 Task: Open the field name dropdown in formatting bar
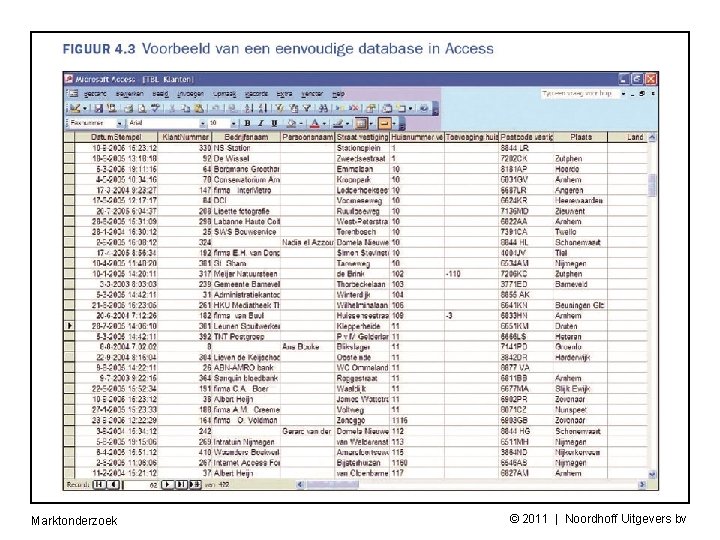point(119,123)
